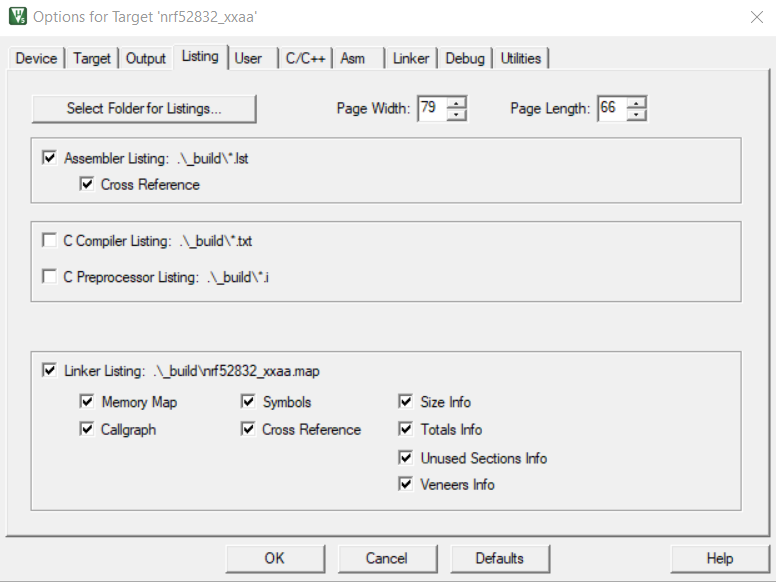
Task: Toggle Assembler Cross Reference checkbox
Action: (x=87, y=184)
